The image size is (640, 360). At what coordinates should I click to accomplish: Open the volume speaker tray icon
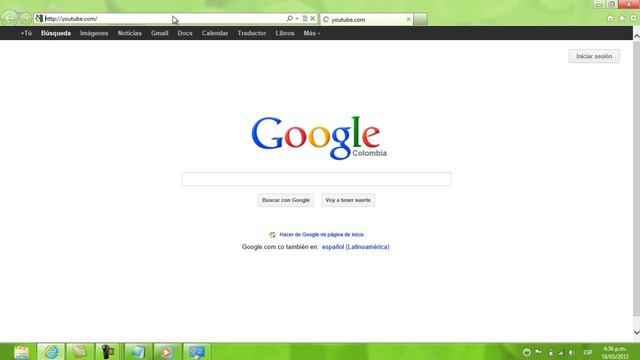point(572,352)
